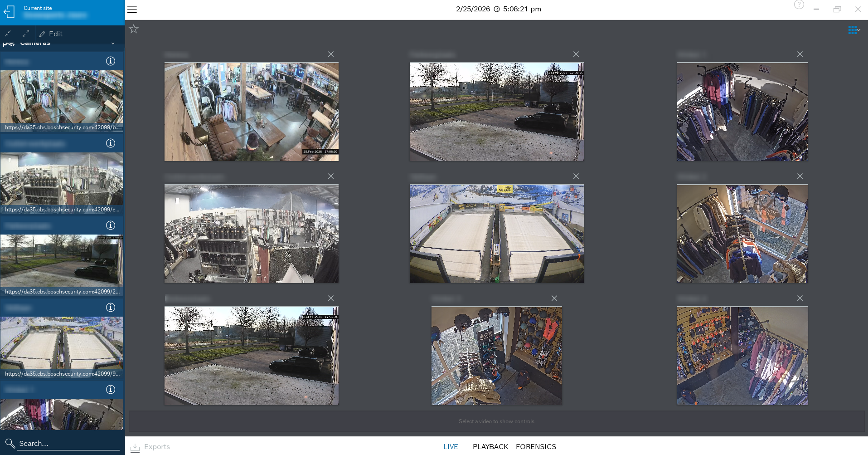Open the help question mark icon

(799, 5)
